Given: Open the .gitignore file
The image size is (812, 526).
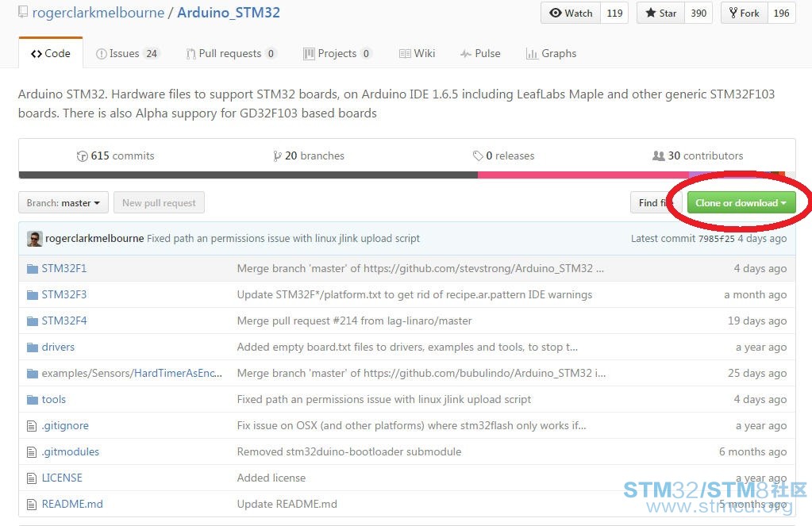Looking at the screenshot, I should pyautogui.click(x=65, y=426).
